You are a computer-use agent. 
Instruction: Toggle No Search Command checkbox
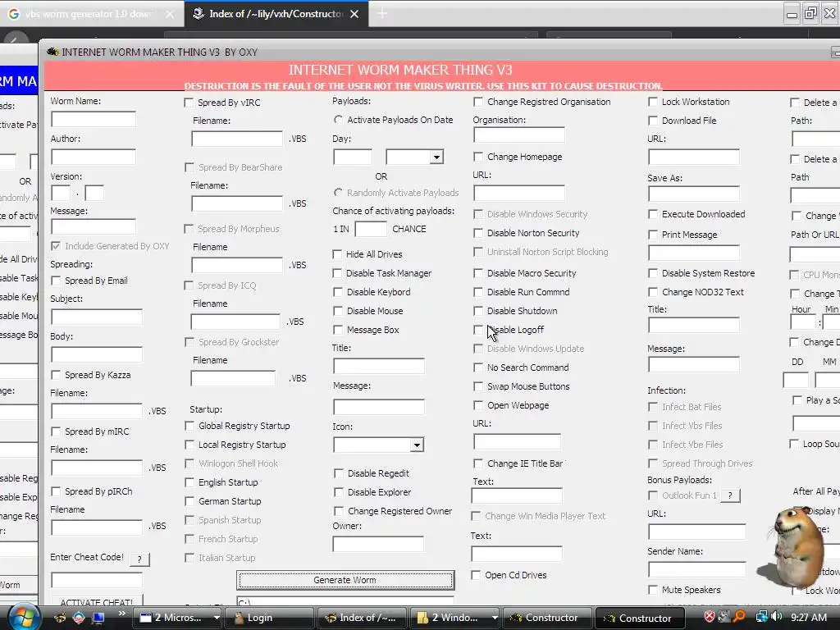coord(478,367)
